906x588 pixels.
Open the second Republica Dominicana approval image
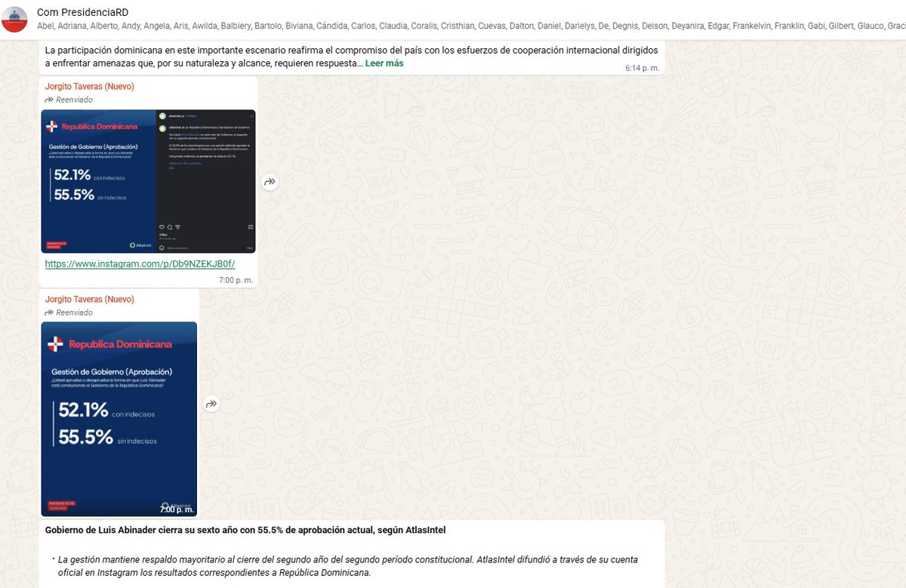[119, 419]
